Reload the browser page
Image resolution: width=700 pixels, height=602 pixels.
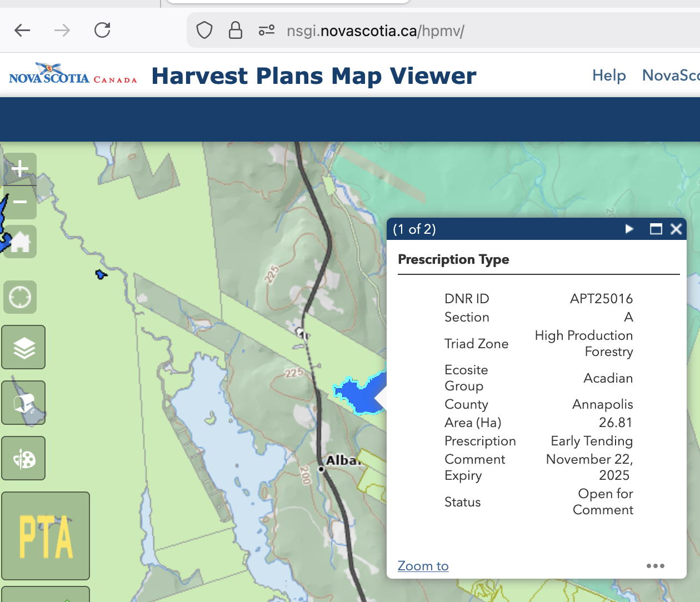[102, 31]
